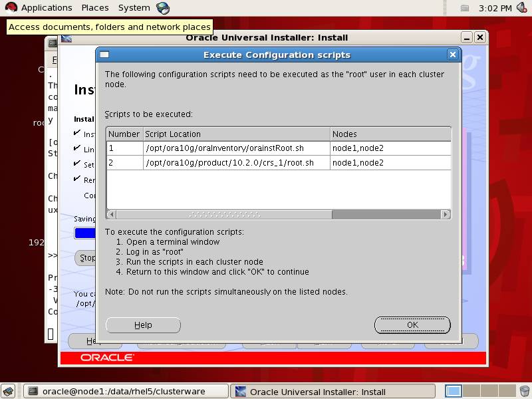Click the show desktop icon in bottom panel
532x399 pixels.
point(9,392)
